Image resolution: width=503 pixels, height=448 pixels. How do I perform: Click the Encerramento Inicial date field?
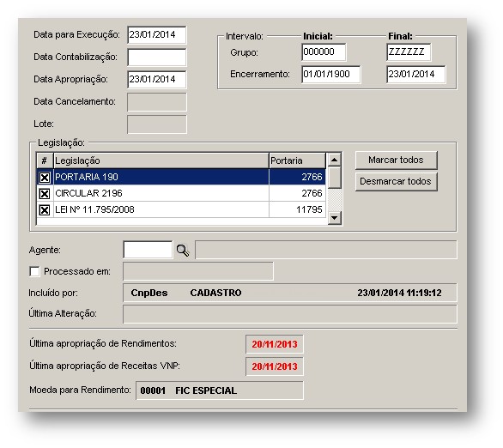point(330,74)
